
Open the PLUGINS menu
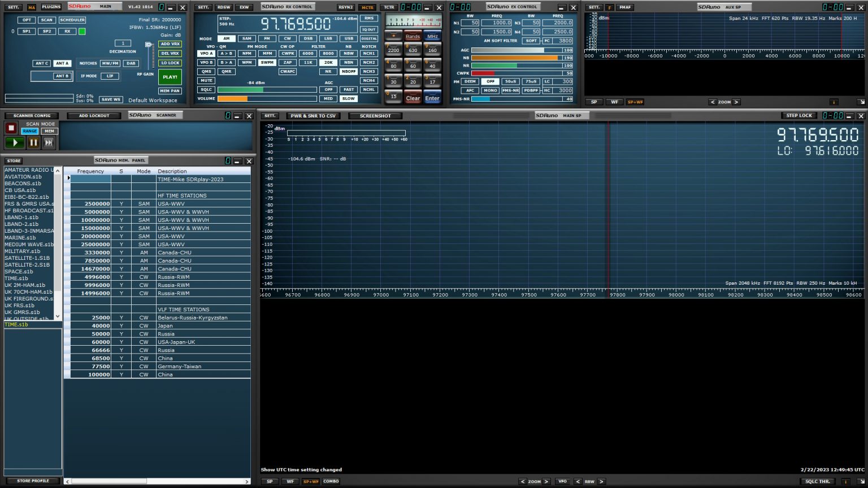[50, 7]
